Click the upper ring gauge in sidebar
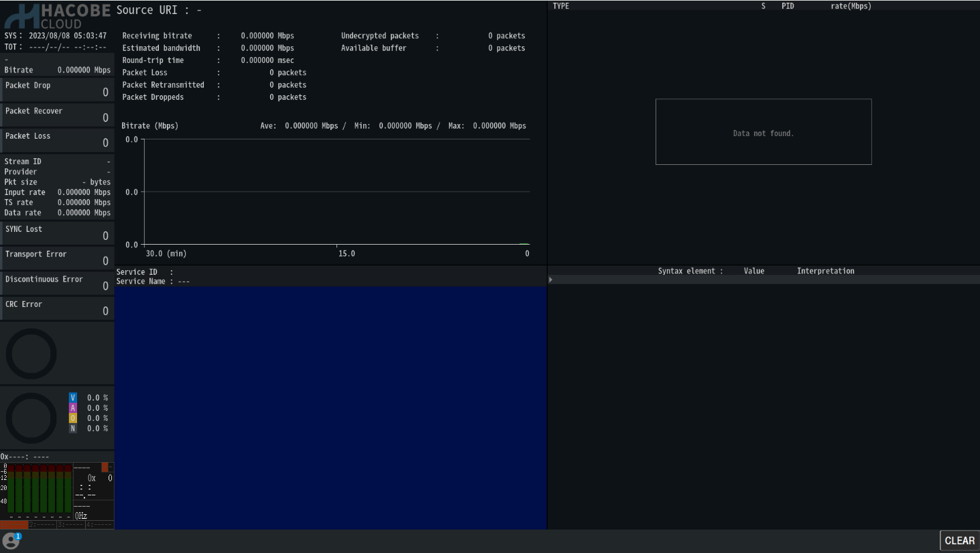This screenshot has height=553, width=980. click(x=32, y=353)
